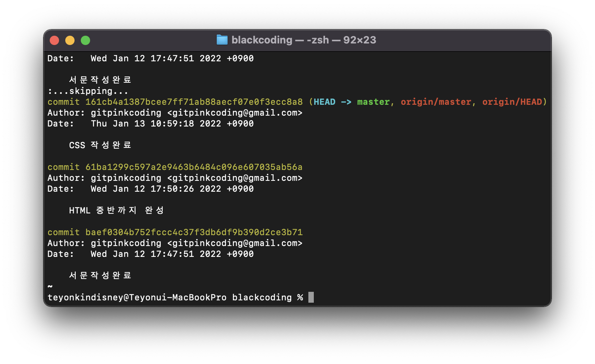Click the shell prompt 'teyonkindisney@Teyonui-MacBookPro'

tap(137, 297)
